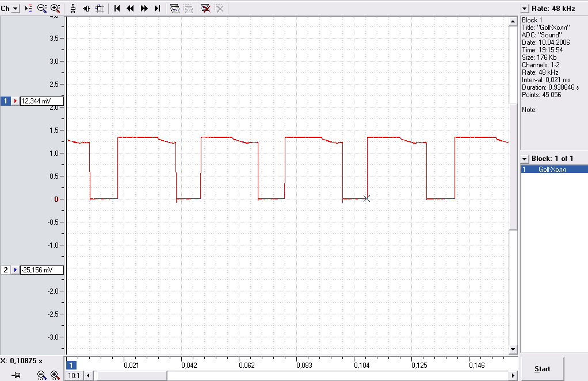The width and height of the screenshot is (588, 381).
Task: Select the Golf-Холл block in the list
Action: coord(554,170)
